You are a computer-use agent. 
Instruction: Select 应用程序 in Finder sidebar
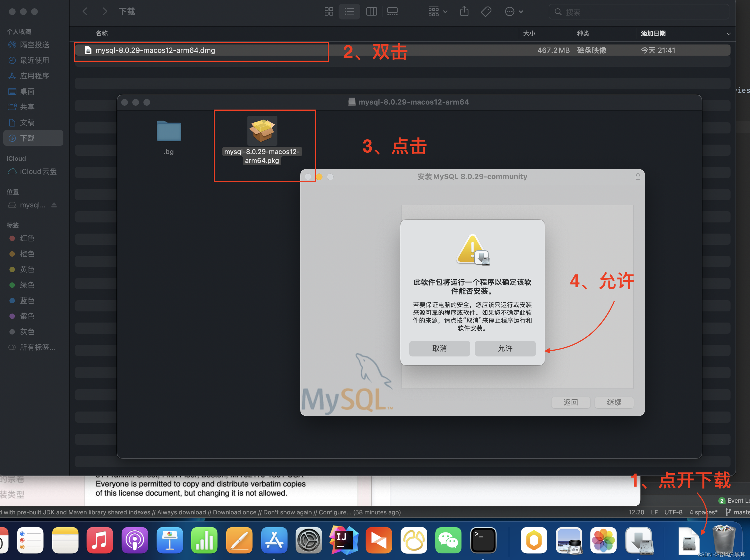(34, 76)
